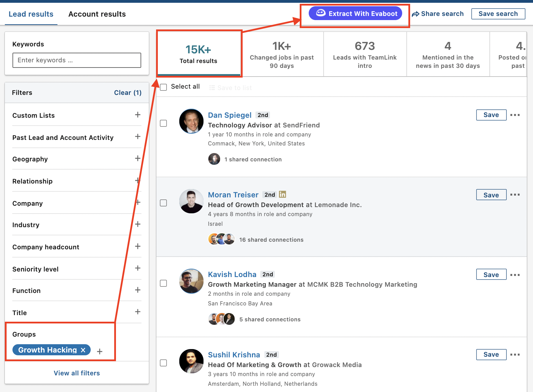The image size is (533, 392).
Task: Open more options for Dan Spiegel
Action: tap(515, 115)
